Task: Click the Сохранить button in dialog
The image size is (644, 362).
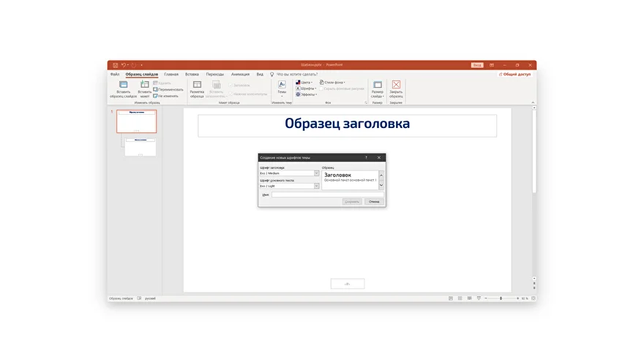Action: (352, 202)
